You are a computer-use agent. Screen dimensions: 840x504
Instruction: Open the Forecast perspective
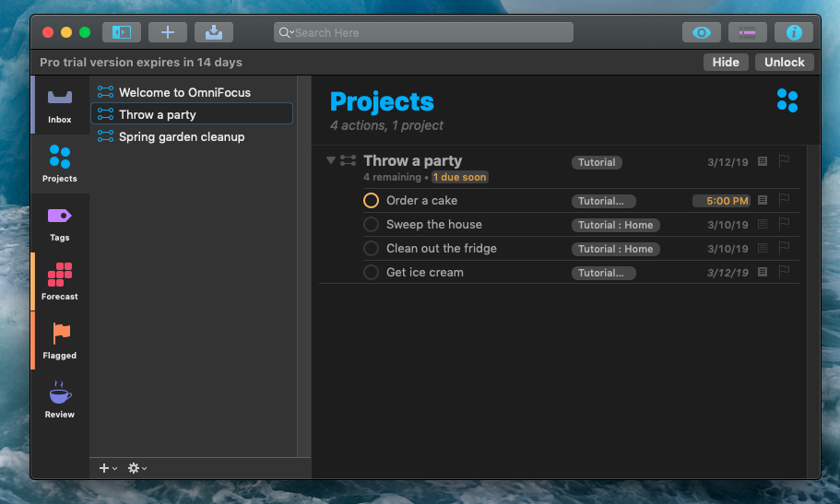59,282
